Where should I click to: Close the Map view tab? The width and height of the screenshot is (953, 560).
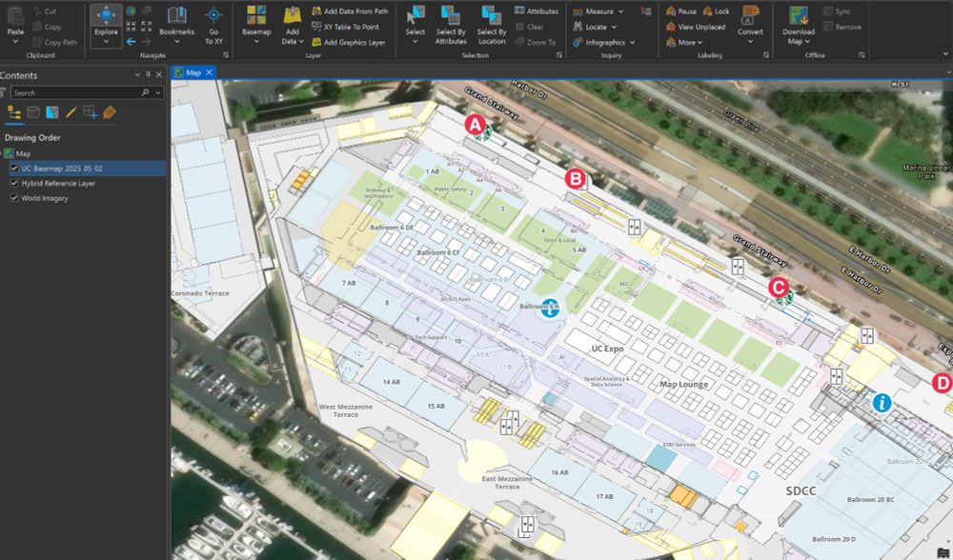(x=209, y=73)
